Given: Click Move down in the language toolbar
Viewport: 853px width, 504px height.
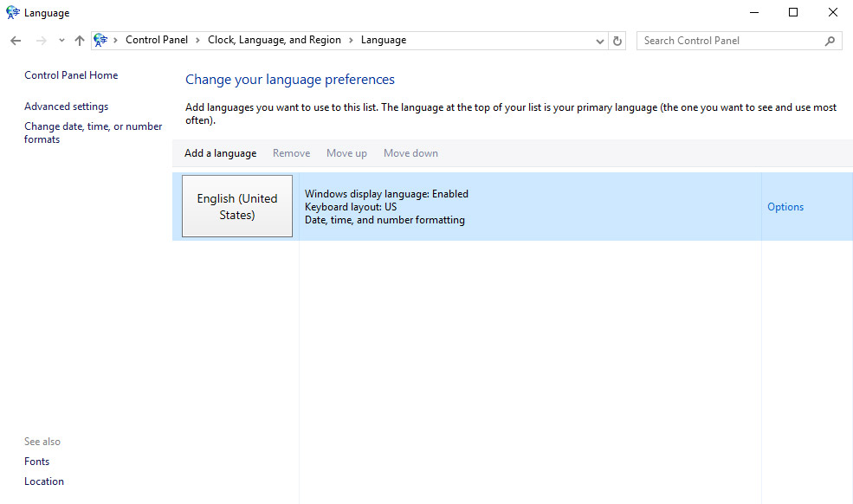Looking at the screenshot, I should pyautogui.click(x=410, y=152).
